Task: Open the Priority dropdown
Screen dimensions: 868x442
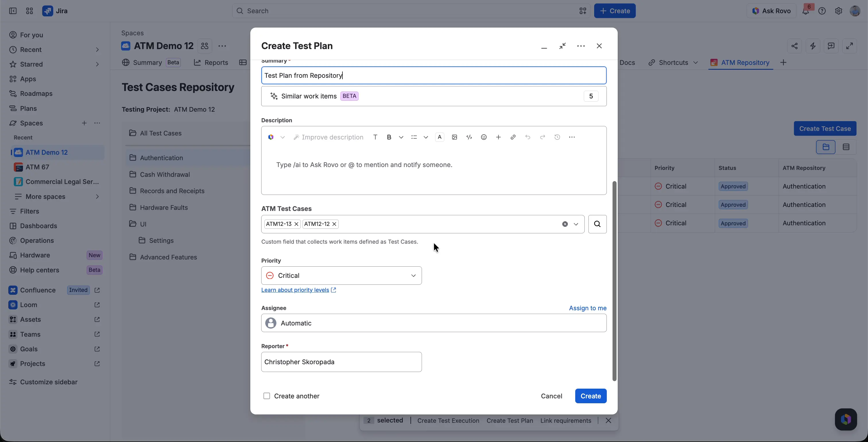Action: (341, 276)
